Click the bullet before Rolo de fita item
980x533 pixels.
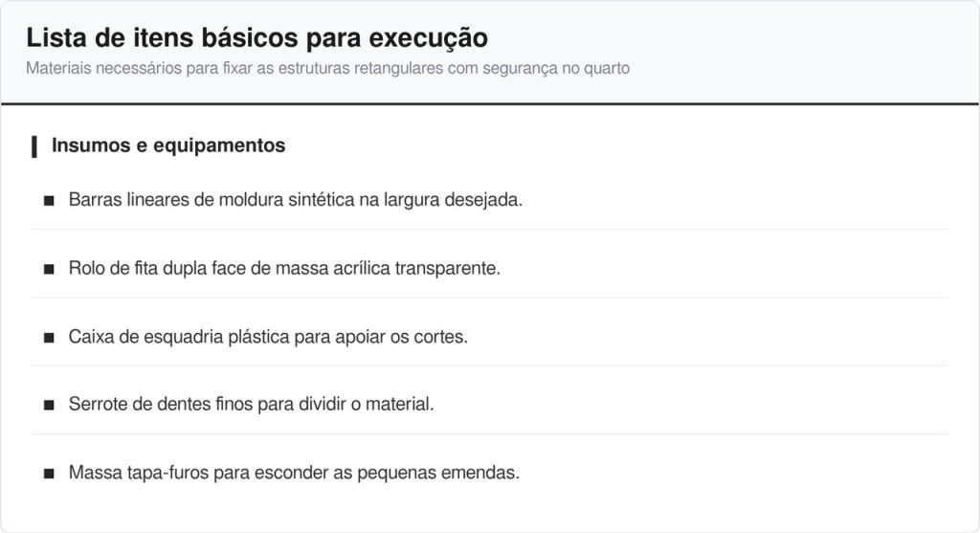[48, 270]
